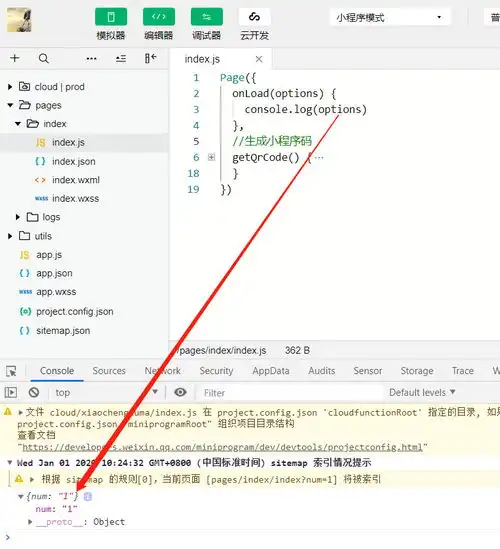500x549 pixels.
Task: Switch to the Audits tab
Action: click(x=321, y=371)
